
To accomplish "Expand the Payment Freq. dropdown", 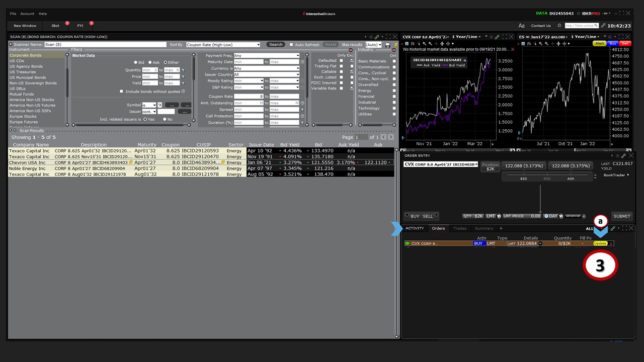I will (267, 56).
